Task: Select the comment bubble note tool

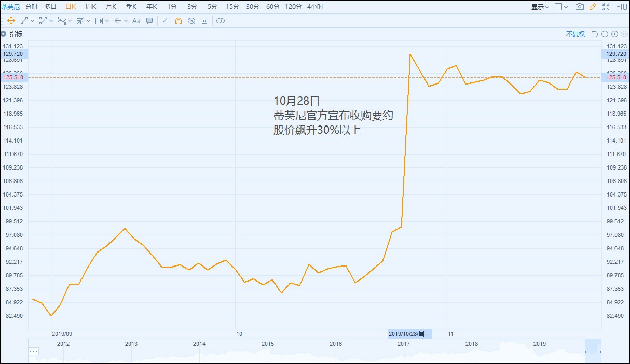Action: (x=149, y=21)
